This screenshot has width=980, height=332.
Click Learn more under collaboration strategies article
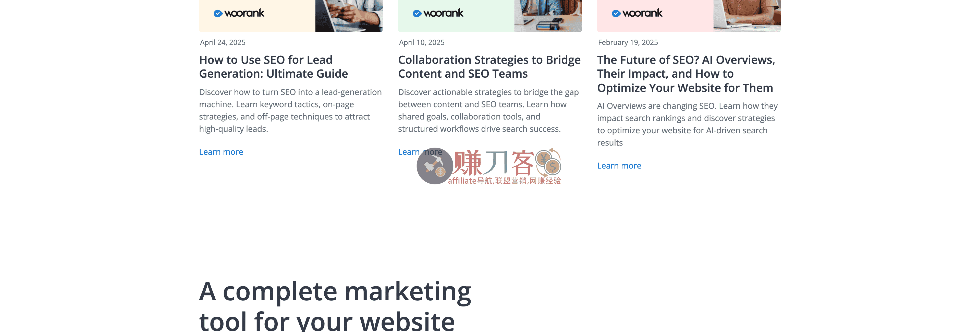tap(420, 152)
